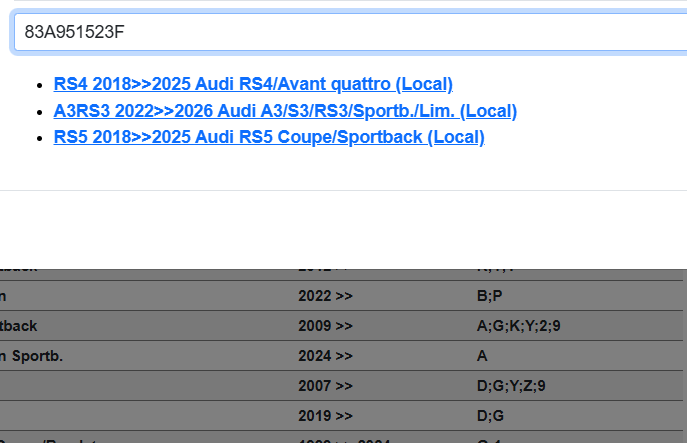The image size is (687, 443).
Task: Select the D;G code cell
Action: click(x=490, y=415)
